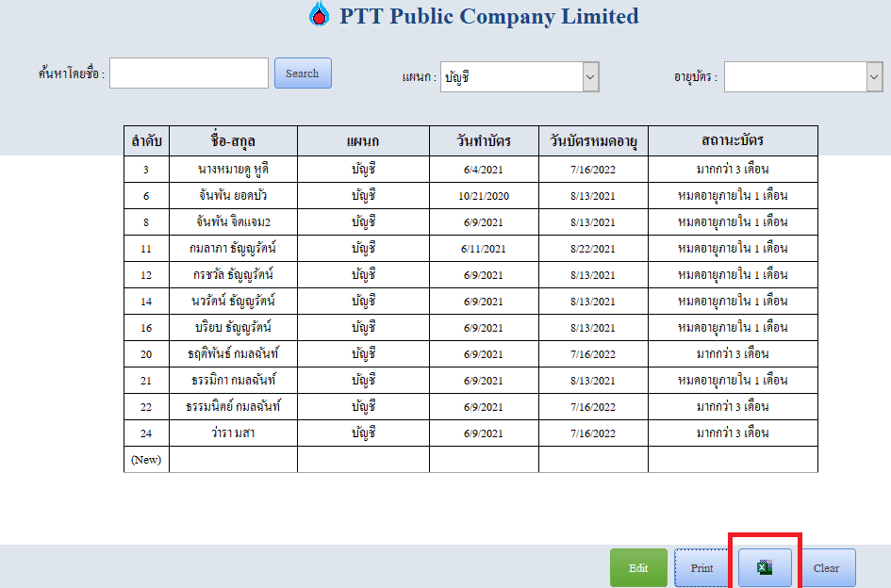Select the วันบัตรหมดอายุ column header
Viewport: 891px width, 588px height.
(x=593, y=141)
